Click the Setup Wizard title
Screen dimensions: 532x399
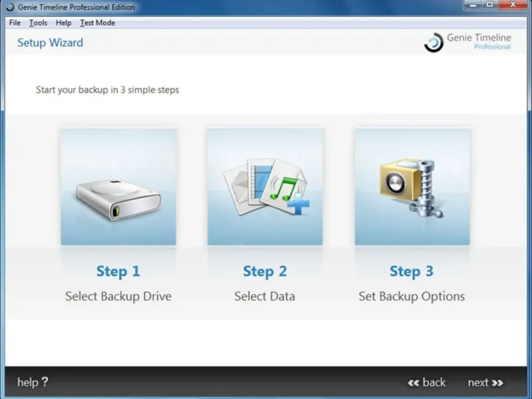(x=51, y=43)
